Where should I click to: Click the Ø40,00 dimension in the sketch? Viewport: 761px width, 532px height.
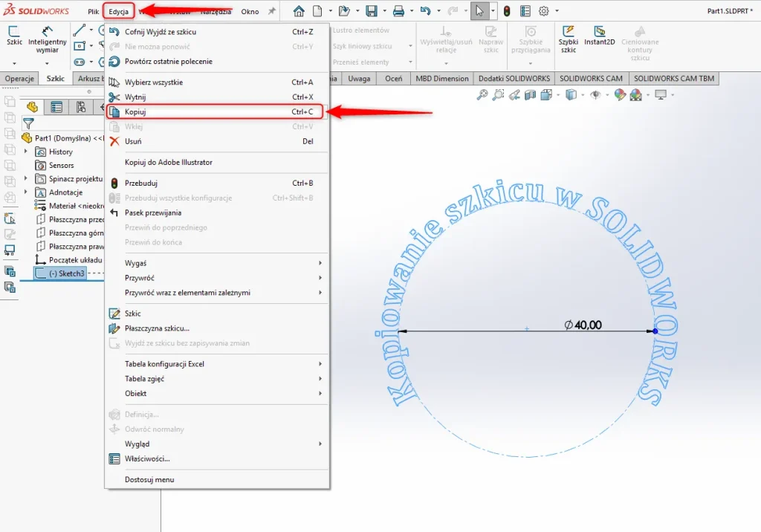click(583, 325)
